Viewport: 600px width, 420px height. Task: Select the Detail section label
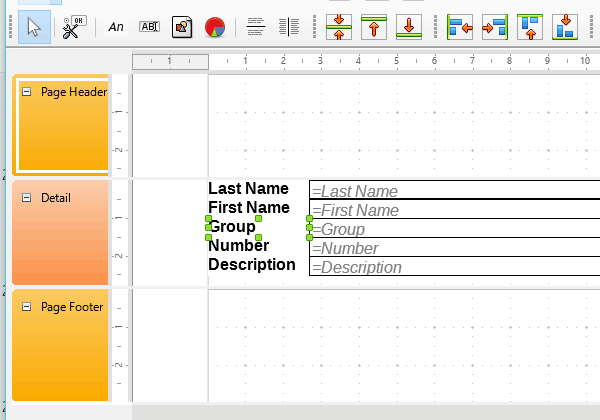coord(56,198)
